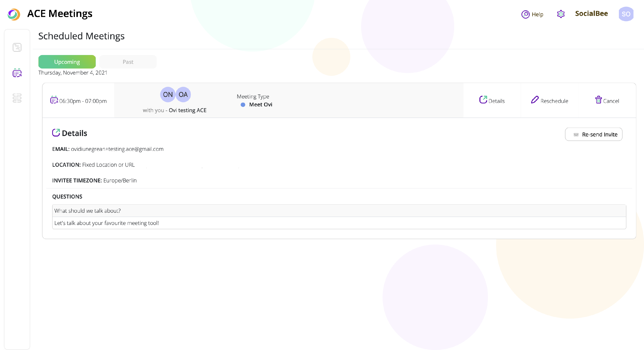
Task: Click the SocialBee account name
Action: pos(591,14)
